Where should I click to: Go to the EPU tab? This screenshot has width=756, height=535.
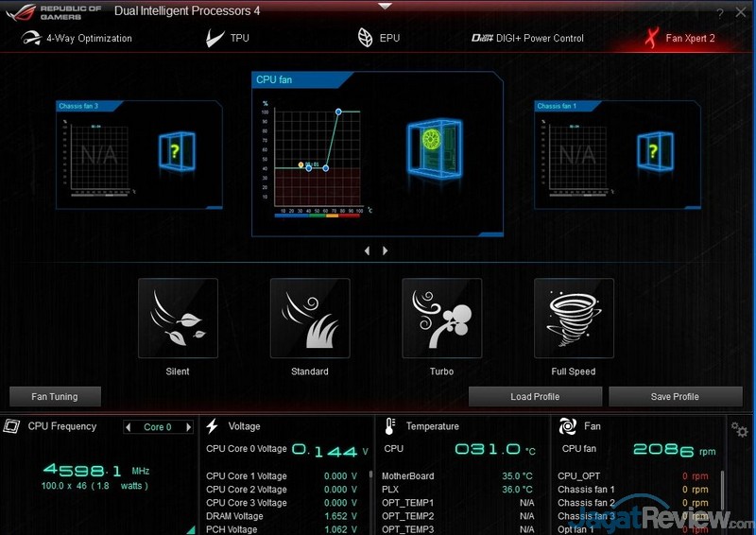[x=378, y=39]
